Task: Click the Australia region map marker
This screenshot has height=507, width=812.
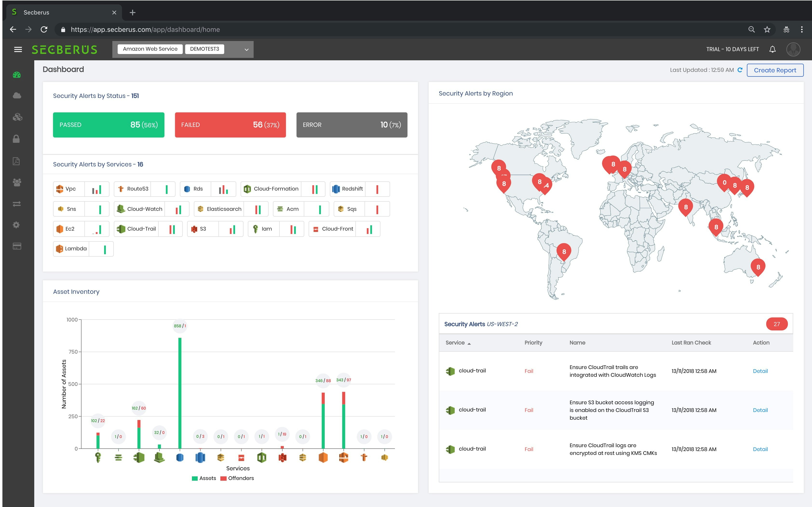Action: tap(758, 267)
